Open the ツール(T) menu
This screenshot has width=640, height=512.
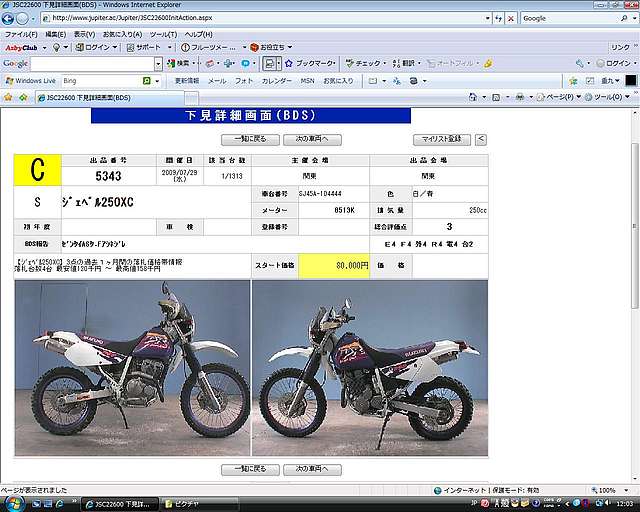click(x=163, y=35)
